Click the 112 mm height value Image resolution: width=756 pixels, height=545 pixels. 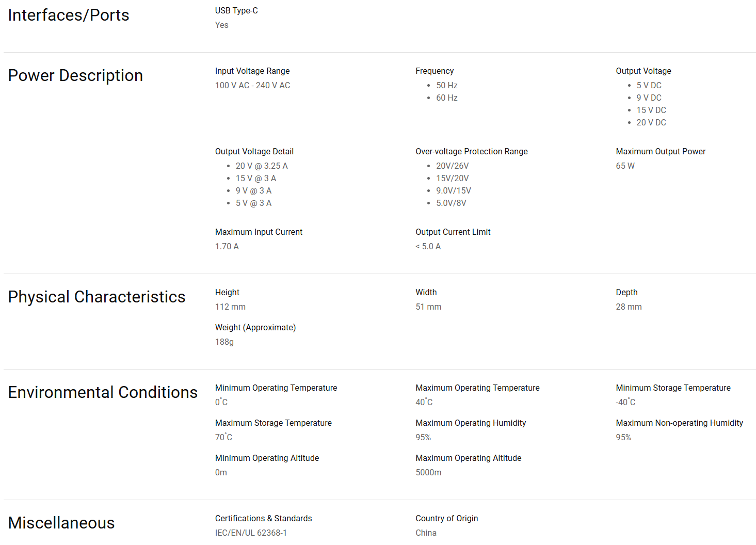coord(230,307)
